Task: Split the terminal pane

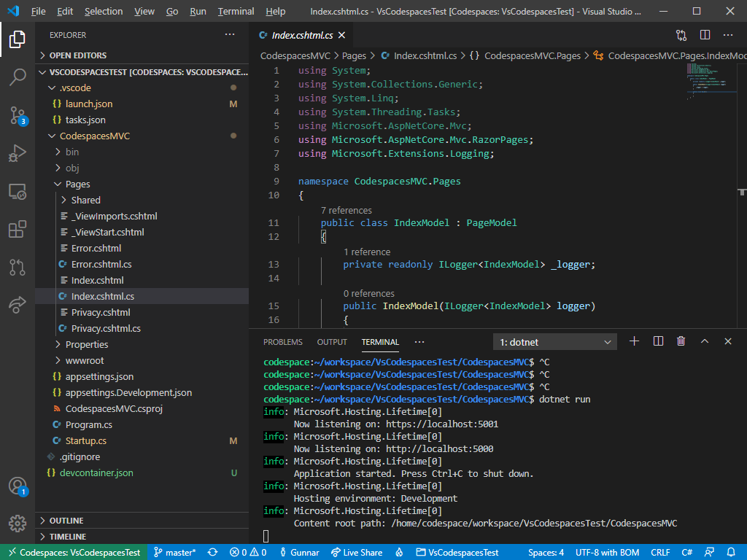Action: tap(657, 341)
